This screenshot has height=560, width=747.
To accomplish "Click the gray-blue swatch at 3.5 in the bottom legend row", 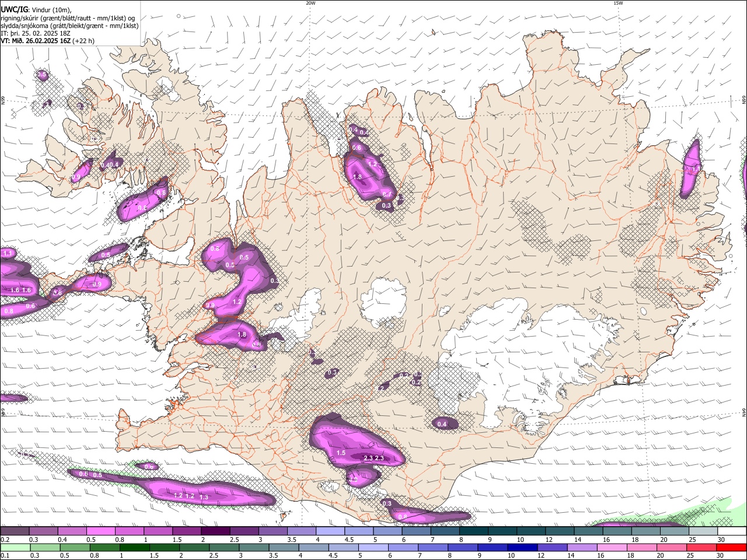I will click(x=284, y=548).
